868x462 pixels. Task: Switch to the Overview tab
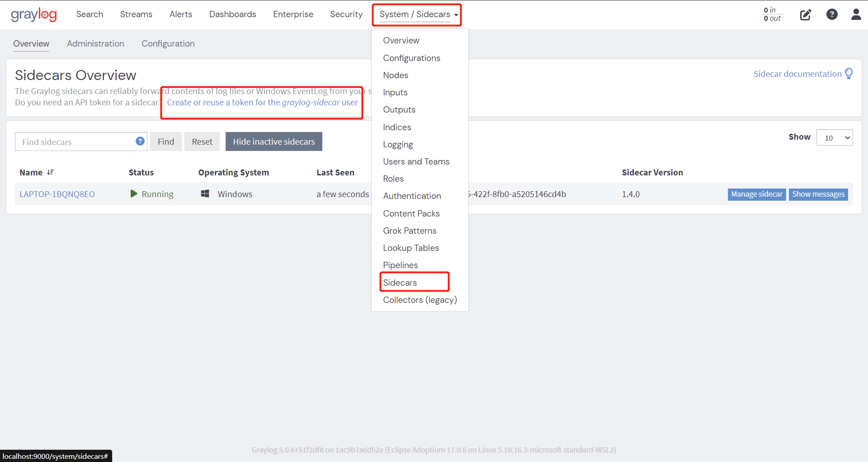[x=31, y=43]
